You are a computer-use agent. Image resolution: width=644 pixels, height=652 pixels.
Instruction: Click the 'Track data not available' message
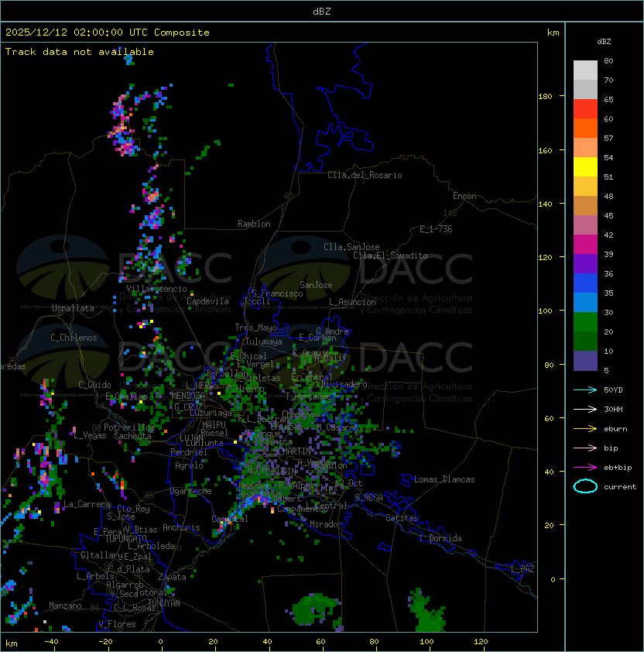coord(80,52)
